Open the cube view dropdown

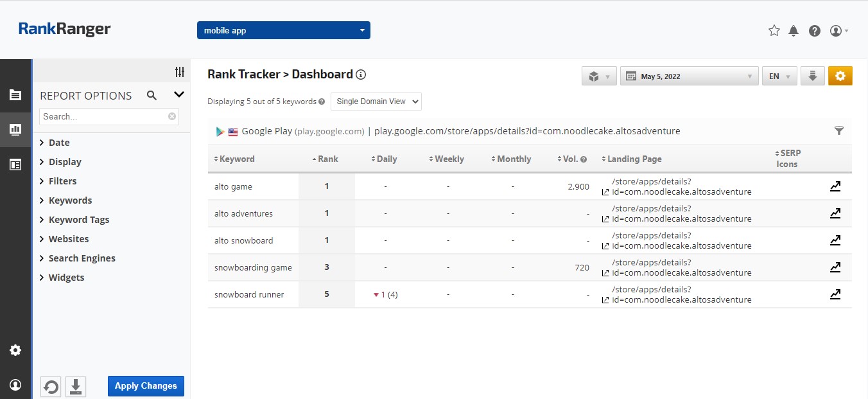pyautogui.click(x=599, y=76)
